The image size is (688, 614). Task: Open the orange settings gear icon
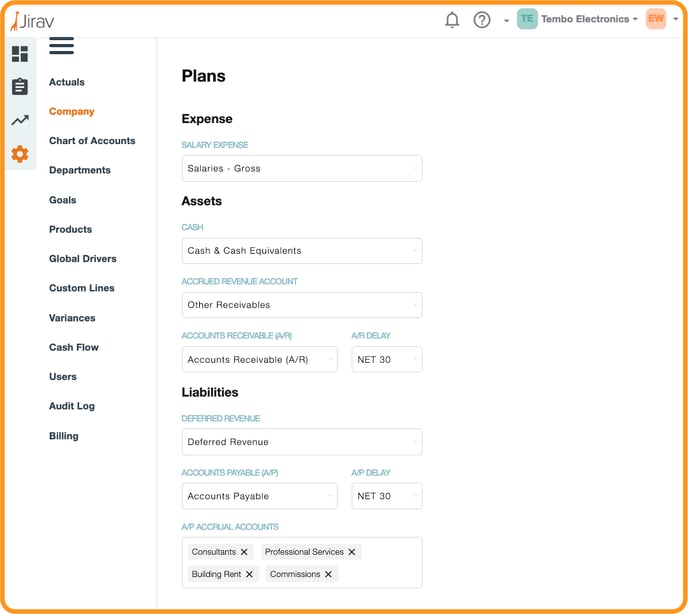[x=20, y=154]
